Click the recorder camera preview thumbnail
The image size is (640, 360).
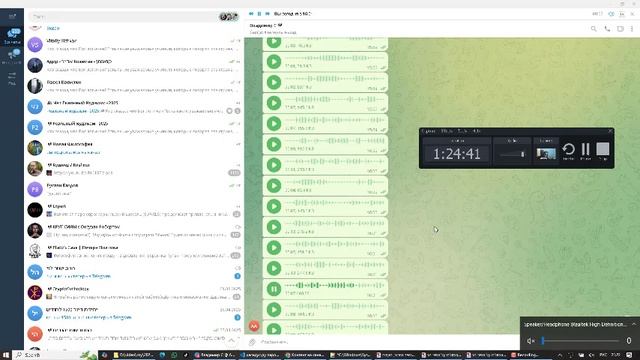pos(546,154)
